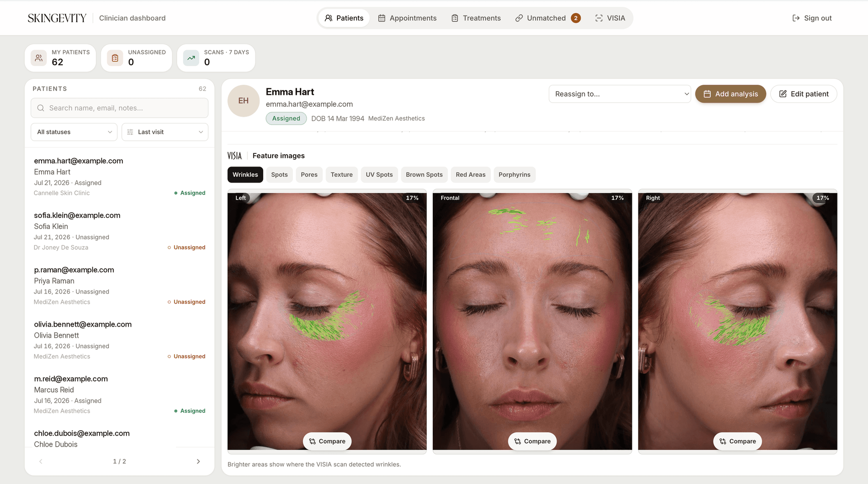The width and height of the screenshot is (868, 484).
Task: Select the Pores feature tab
Action: (x=309, y=175)
